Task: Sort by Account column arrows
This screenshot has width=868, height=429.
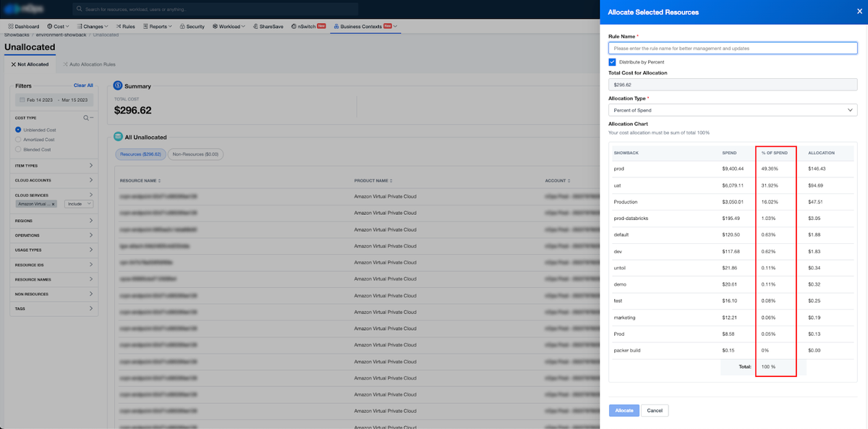Action: point(569,181)
